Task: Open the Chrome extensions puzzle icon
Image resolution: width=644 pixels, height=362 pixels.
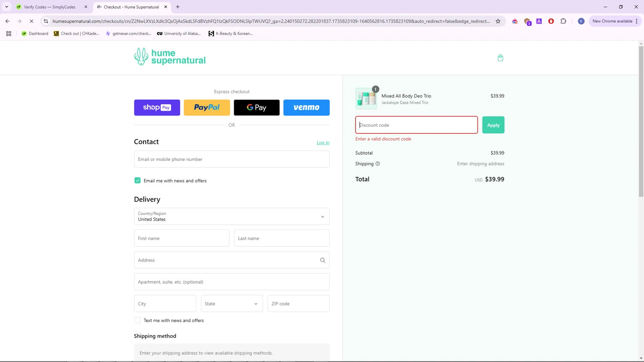Action: [x=563, y=21]
